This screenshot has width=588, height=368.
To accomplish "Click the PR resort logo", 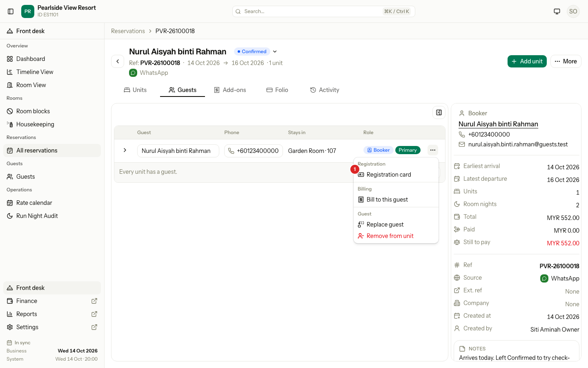I will [28, 11].
